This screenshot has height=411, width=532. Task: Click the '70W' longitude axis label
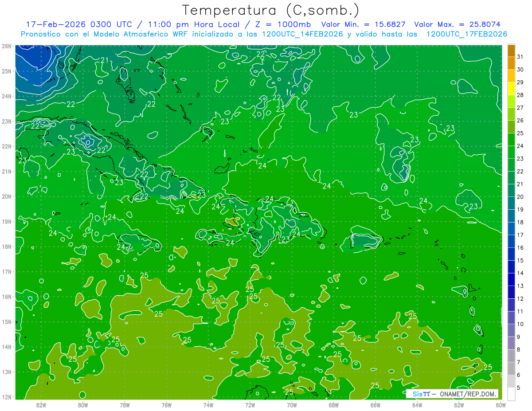point(292,404)
